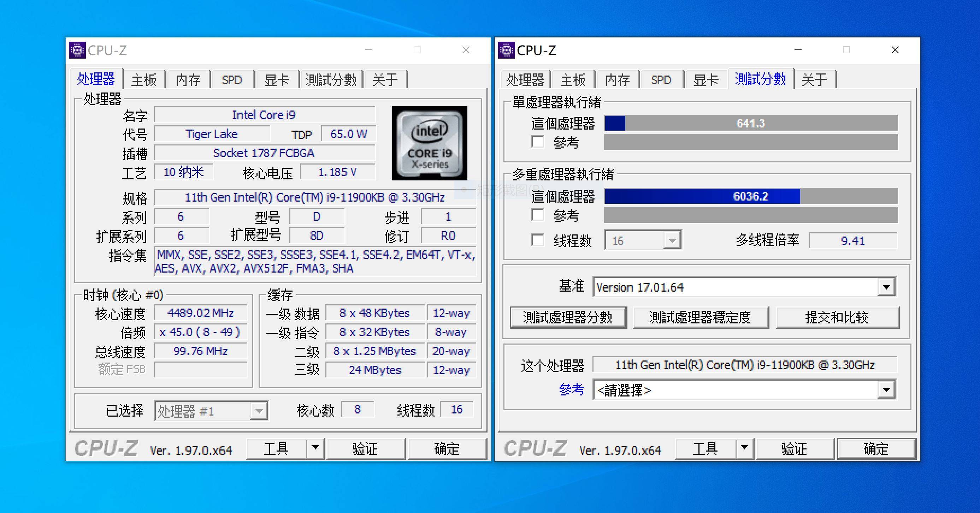Click multi thread score bar 6036.2
This screenshot has height=513, width=980.
751,196
